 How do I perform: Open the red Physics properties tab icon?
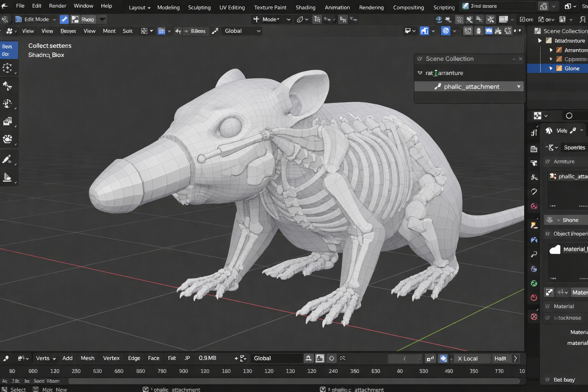[x=534, y=298]
